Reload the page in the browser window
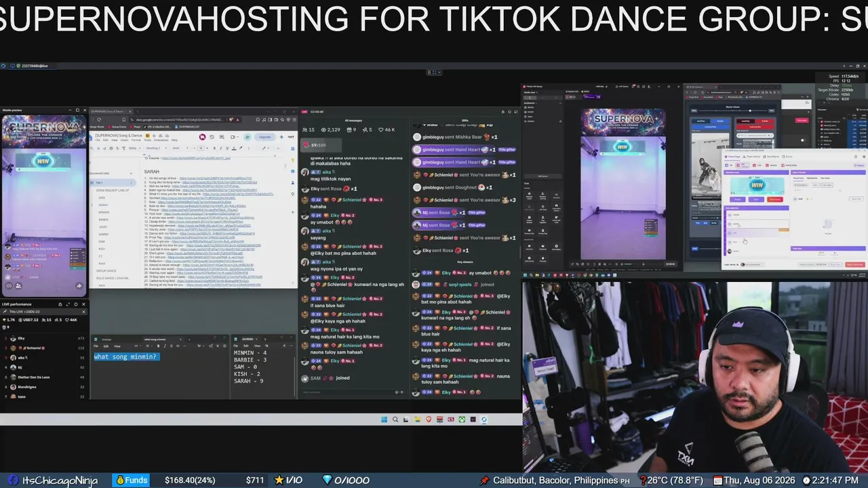Viewport: 868px width, 488px height. 99,119
